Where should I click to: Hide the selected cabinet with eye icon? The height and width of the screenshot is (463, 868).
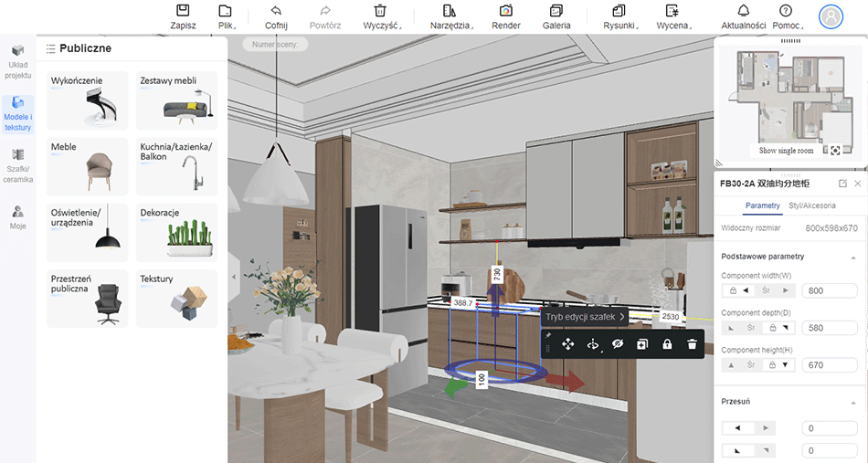pyautogui.click(x=618, y=344)
